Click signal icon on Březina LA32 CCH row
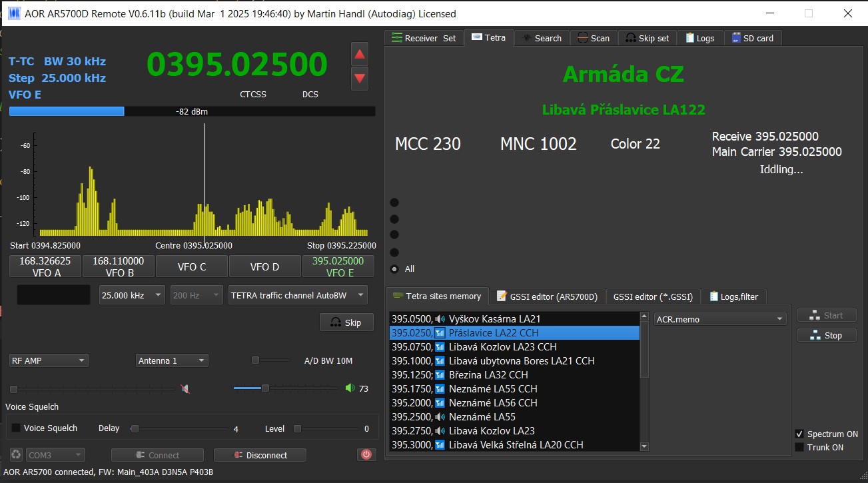Viewport: 868px width, 483px height. 440,374
